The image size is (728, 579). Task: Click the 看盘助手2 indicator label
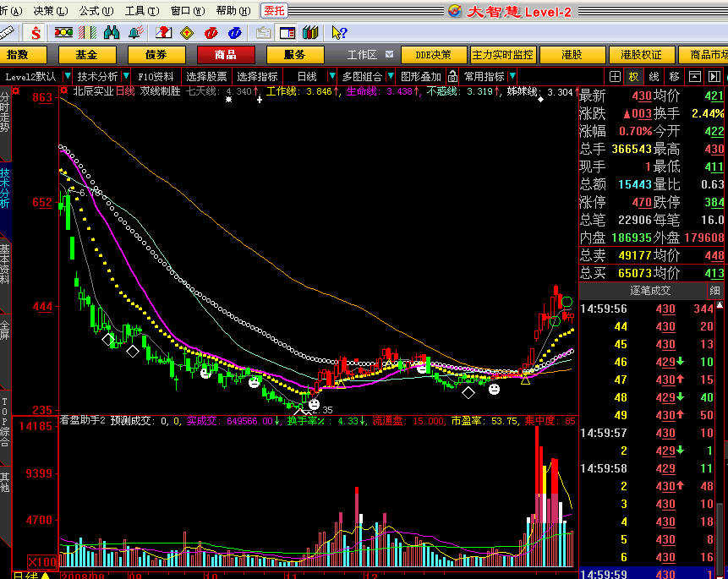pyautogui.click(x=83, y=421)
